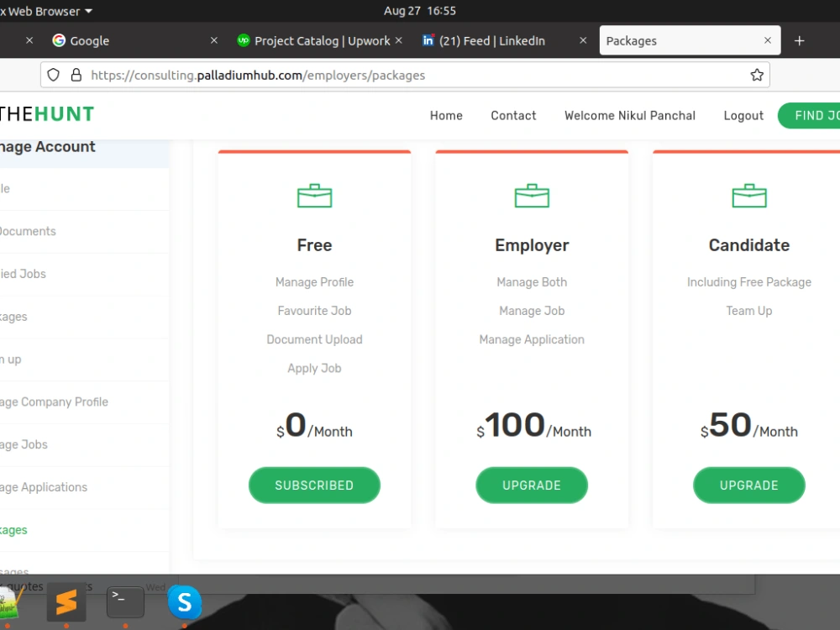The image size is (840, 630).
Task: Bookmark this page using the star icon
Action: (x=755, y=75)
